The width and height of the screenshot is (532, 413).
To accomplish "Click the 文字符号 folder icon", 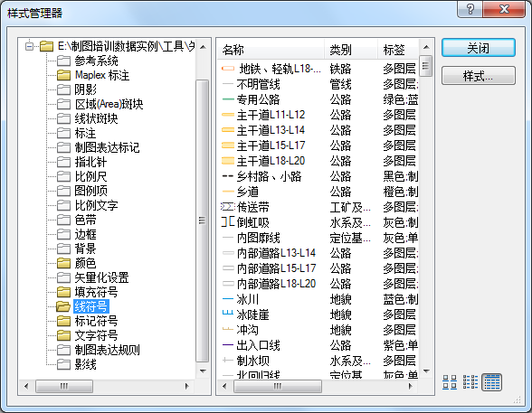I will [63, 335].
